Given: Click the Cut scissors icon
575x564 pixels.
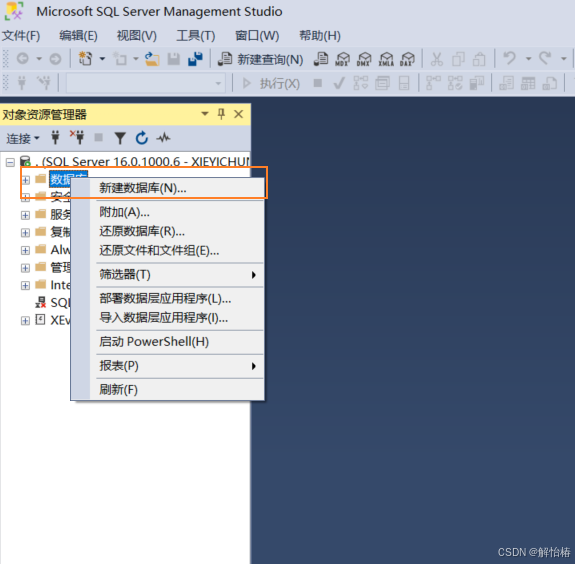Looking at the screenshot, I should coord(436,59).
